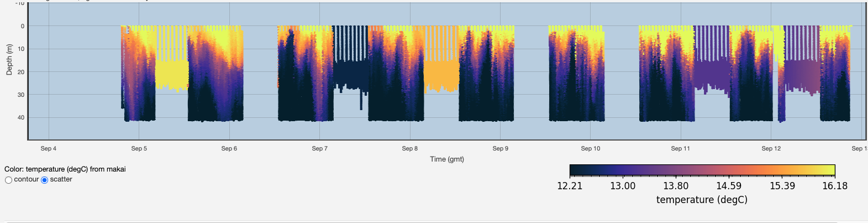Click the 'temperature (degC)' colorbar title
This screenshot has width=868, height=223.
[702, 200]
